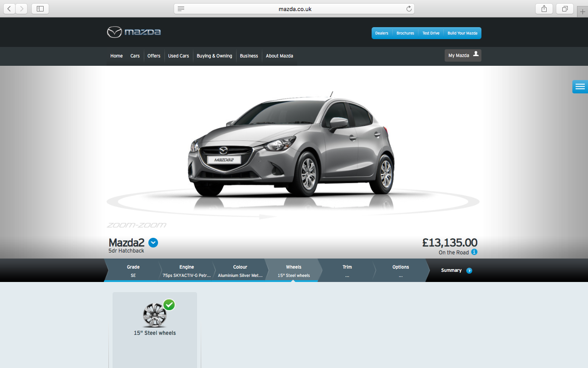
Task: Click the On the Road info icon
Action: [x=475, y=252]
